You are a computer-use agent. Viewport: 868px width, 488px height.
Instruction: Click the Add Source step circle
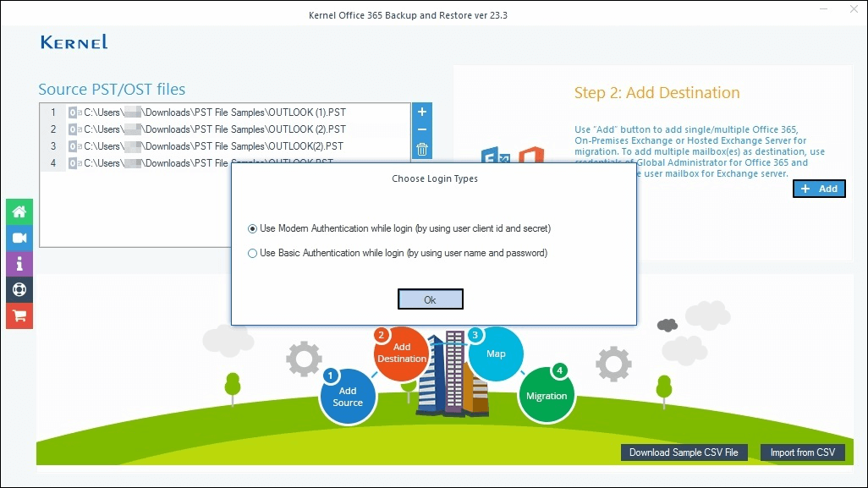point(348,397)
